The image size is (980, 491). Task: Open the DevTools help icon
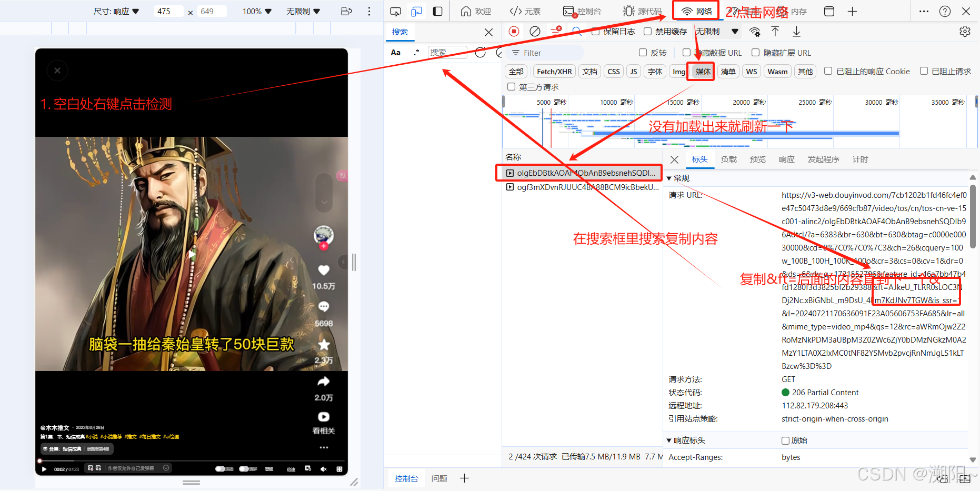coord(945,11)
